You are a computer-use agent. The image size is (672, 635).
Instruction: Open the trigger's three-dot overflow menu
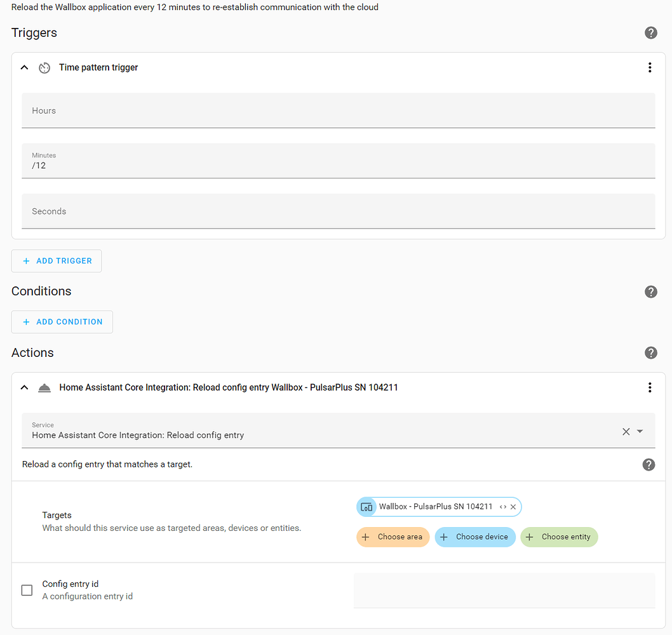[x=650, y=67]
